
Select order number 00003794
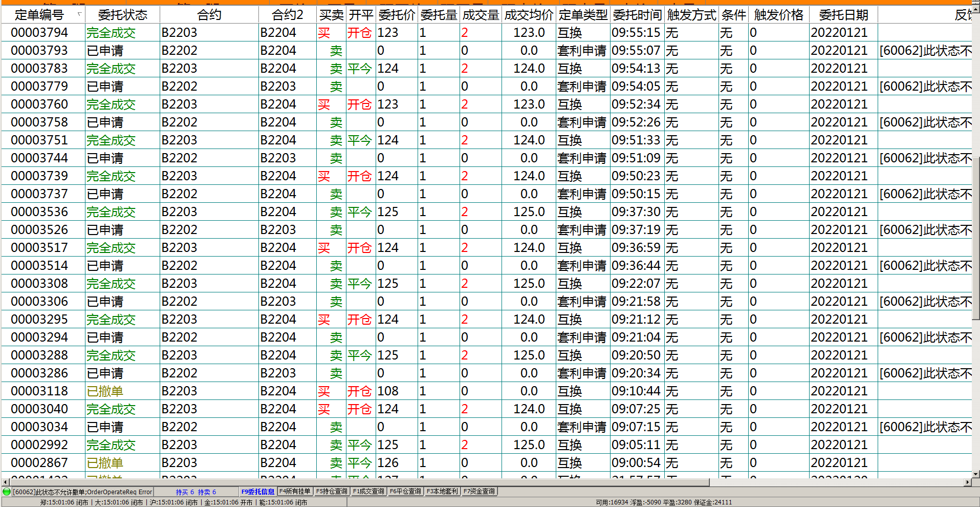(39, 33)
